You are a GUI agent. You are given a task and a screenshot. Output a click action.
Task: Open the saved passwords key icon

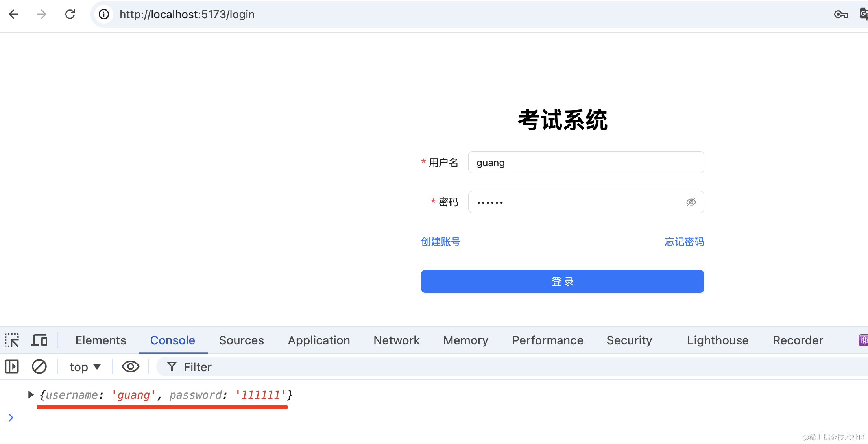point(840,15)
